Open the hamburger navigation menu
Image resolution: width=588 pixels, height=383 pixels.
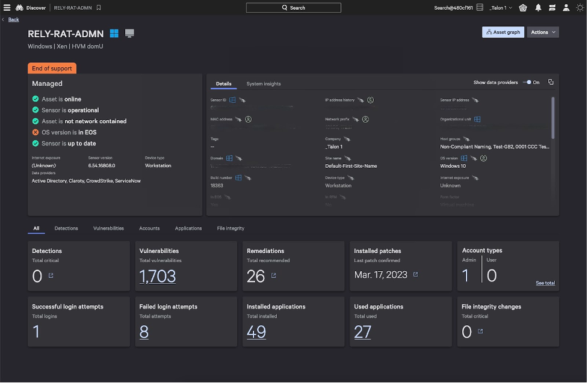pyautogui.click(x=7, y=7)
